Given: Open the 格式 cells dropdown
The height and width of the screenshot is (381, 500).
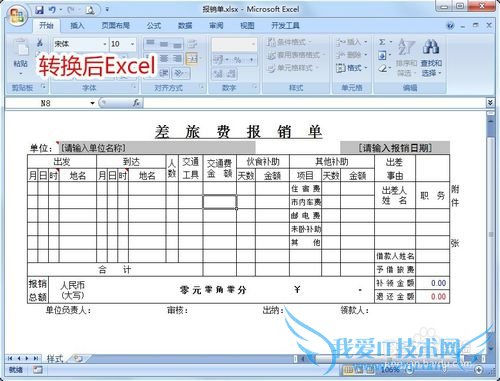Looking at the screenshot, I should tap(351, 68).
